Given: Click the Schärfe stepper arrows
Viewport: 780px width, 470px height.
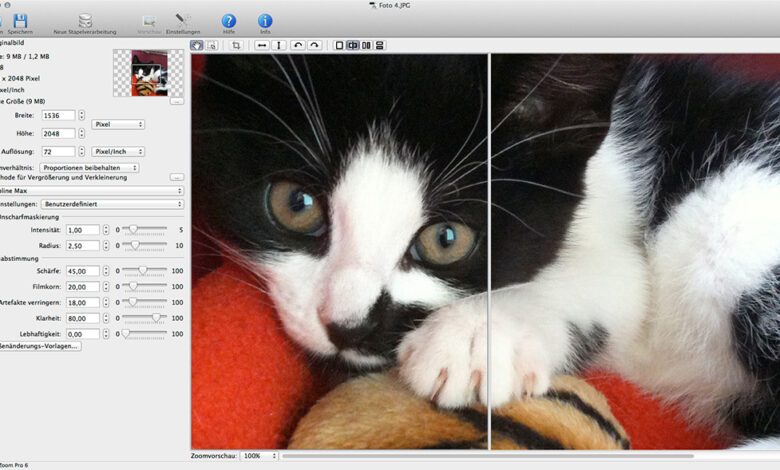Looking at the screenshot, I should (106, 271).
